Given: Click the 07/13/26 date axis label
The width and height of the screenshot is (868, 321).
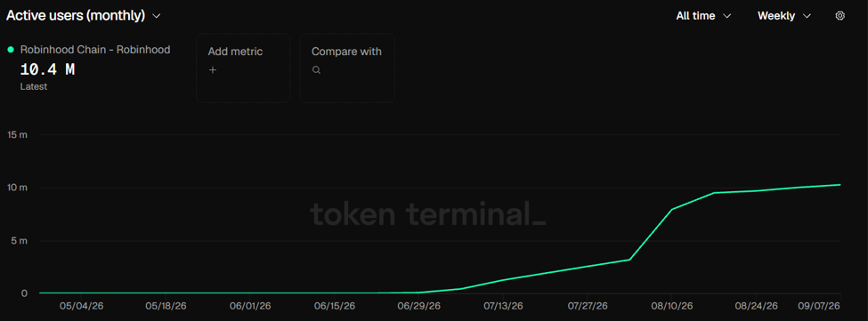Looking at the screenshot, I should tap(503, 306).
